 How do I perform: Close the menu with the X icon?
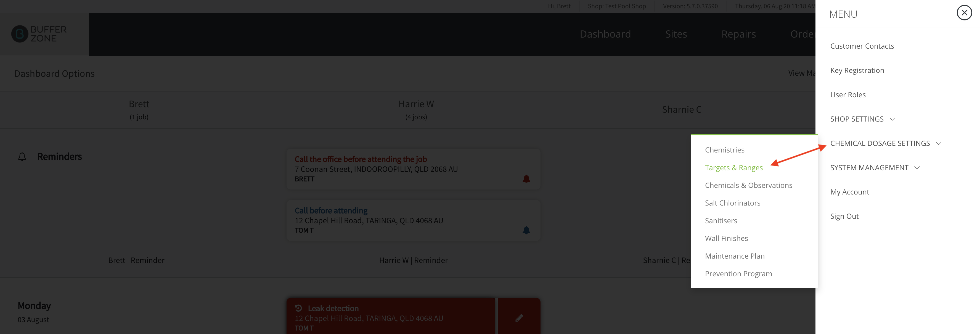964,13
